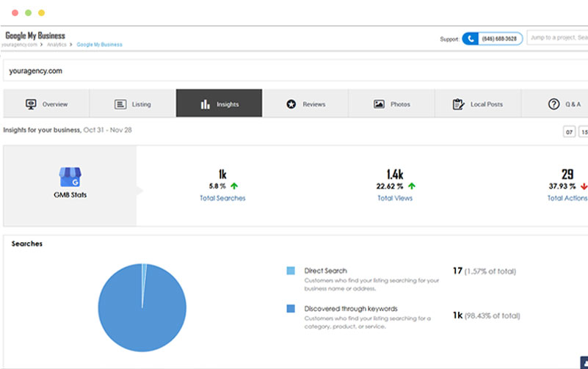Image resolution: width=588 pixels, height=369 pixels.
Task: Select the Insights tab
Action: pos(219,103)
